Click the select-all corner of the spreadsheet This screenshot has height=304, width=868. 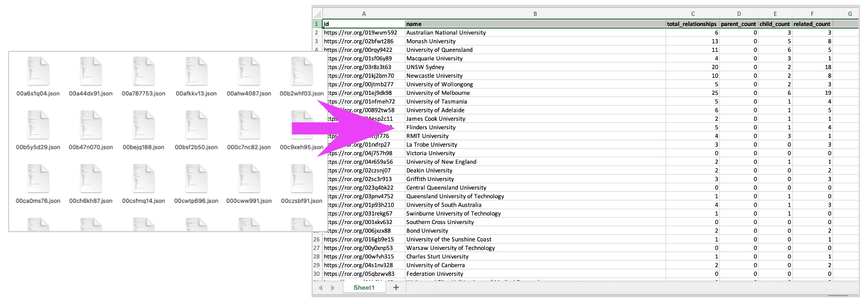tap(316, 14)
